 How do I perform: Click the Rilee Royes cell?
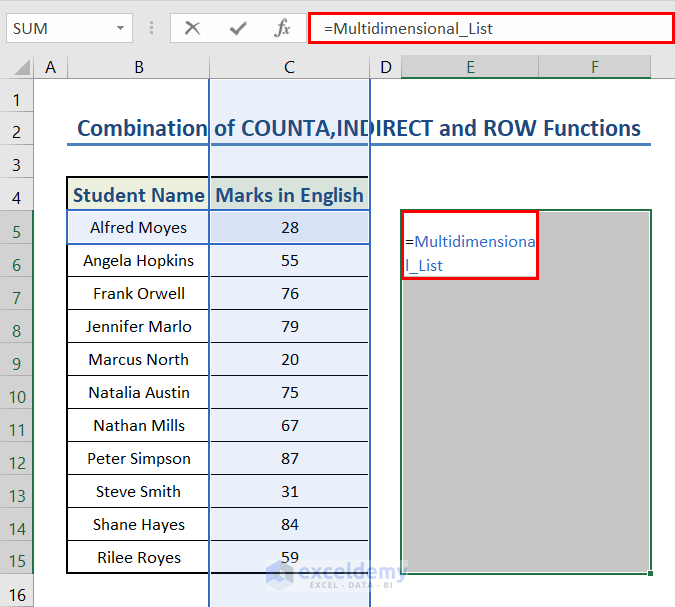(138, 558)
